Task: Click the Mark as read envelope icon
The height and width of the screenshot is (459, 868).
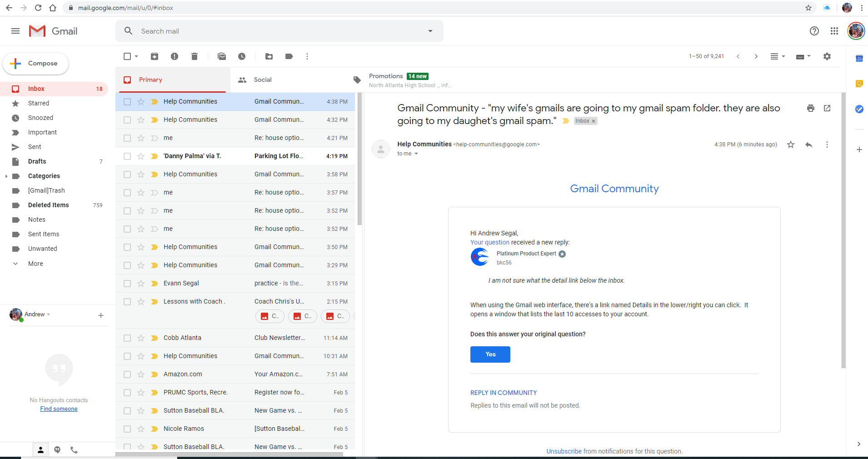Action: [x=222, y=56]
